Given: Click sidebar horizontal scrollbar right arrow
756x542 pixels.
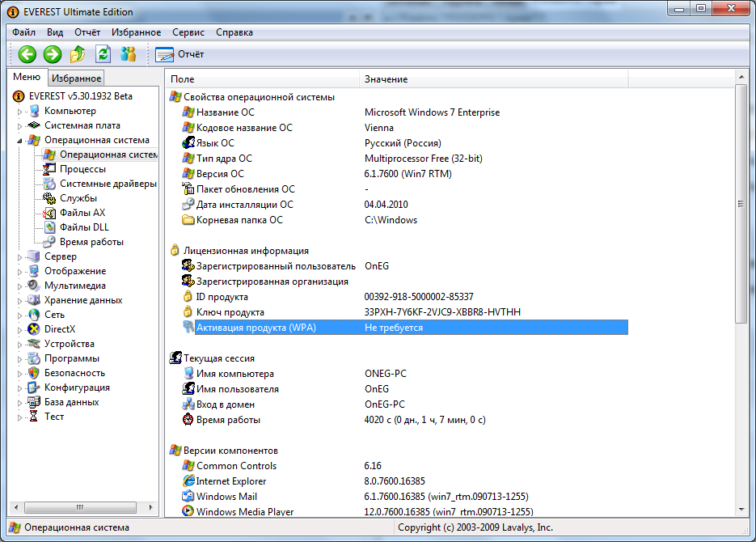Looking at the screenshot, I should click(x=151, y=507).
